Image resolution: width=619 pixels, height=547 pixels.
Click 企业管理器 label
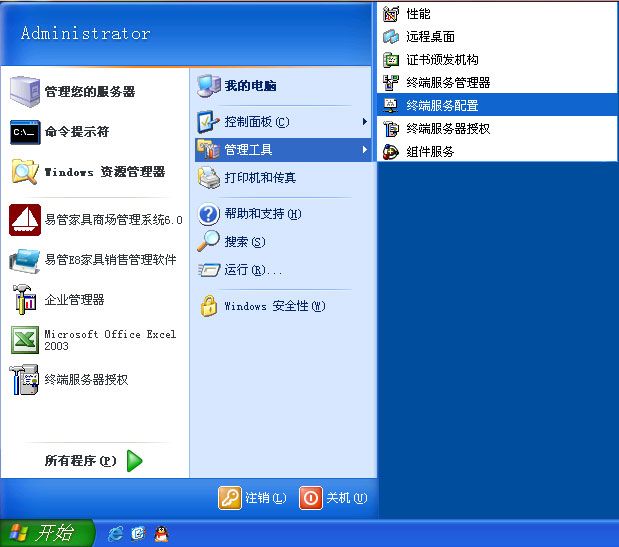tap(74, 300)
